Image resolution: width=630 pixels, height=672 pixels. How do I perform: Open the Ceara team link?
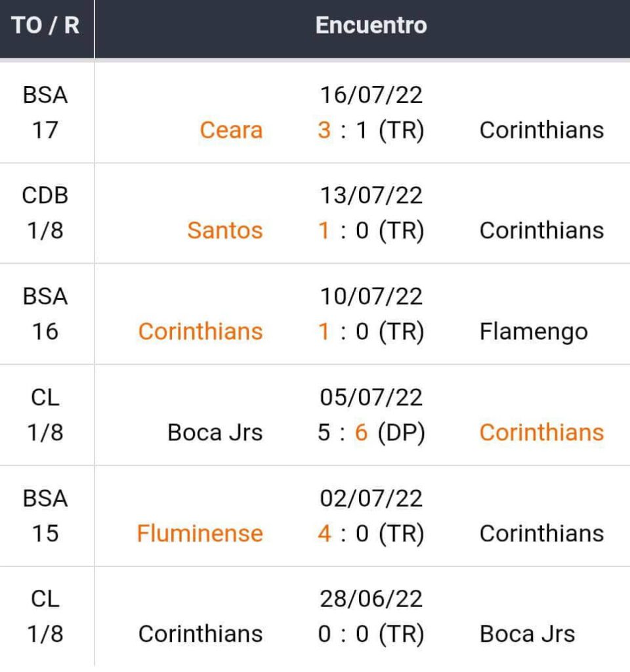click(231, 130)
